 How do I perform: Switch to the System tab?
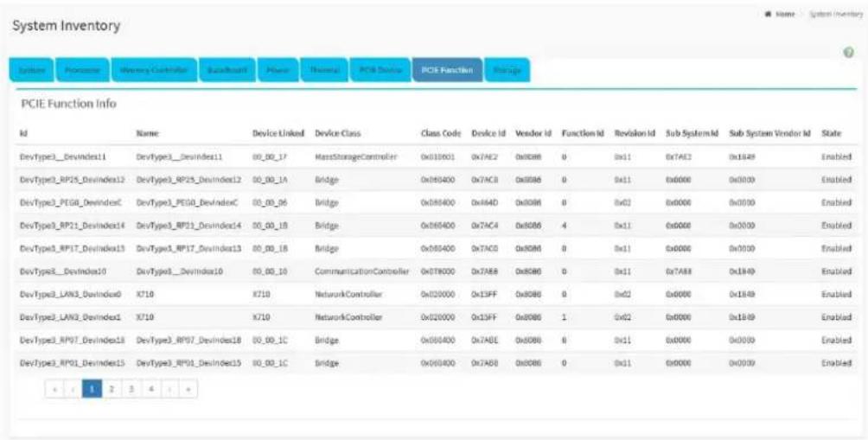(x=32, y=70)
